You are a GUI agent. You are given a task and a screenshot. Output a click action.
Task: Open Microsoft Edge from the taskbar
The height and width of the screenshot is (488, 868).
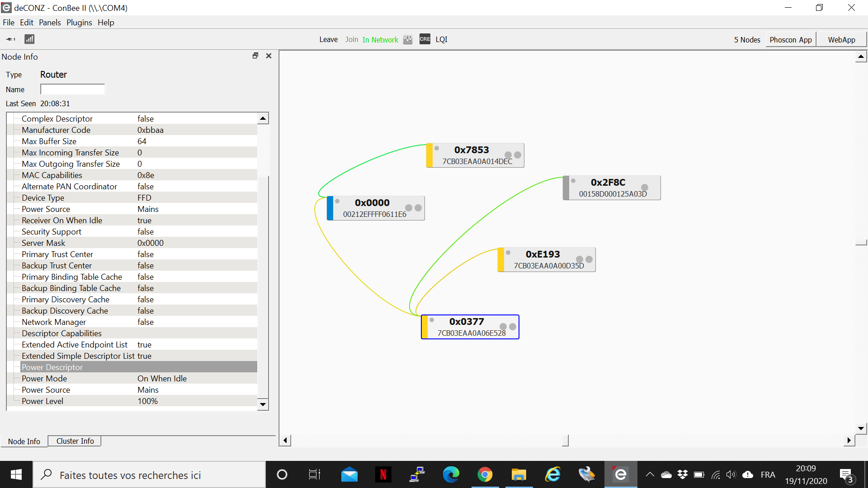coord(451,475)
